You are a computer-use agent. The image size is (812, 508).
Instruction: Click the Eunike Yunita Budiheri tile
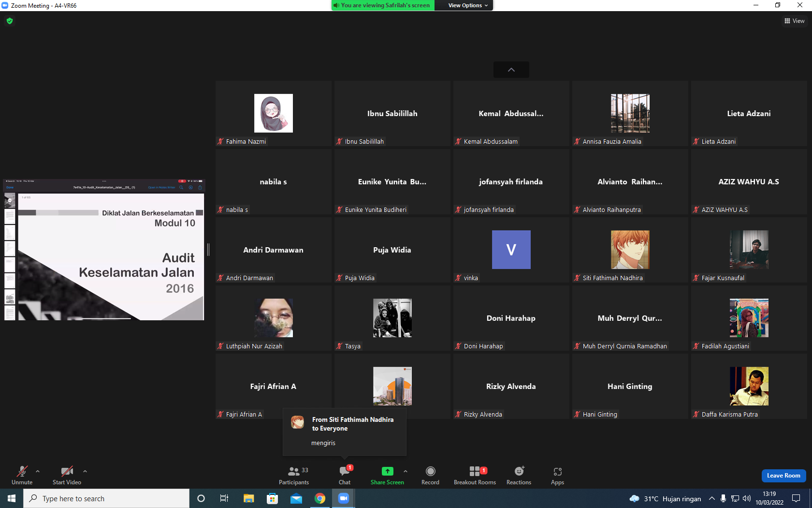coord(392,181)
